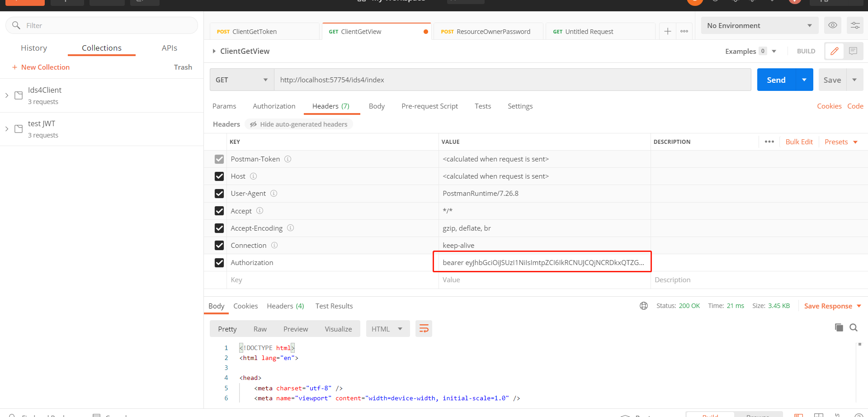Click the Save button

tap(832, 80)
